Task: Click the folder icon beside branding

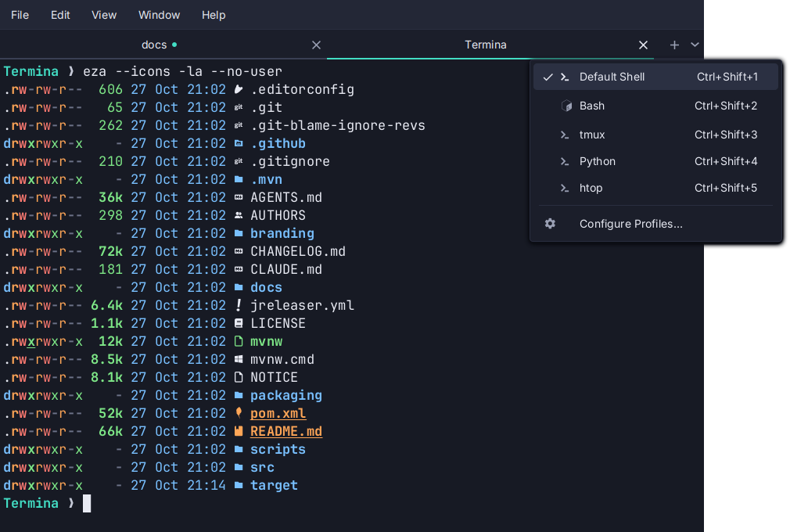Action: click(239, 233)
